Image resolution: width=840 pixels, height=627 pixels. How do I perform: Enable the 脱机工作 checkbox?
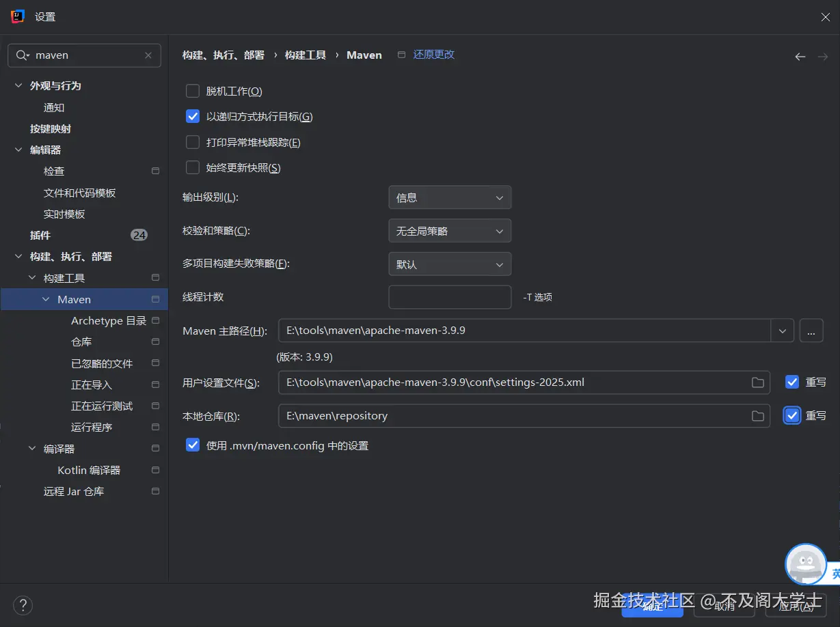click(x=193, y=91)
